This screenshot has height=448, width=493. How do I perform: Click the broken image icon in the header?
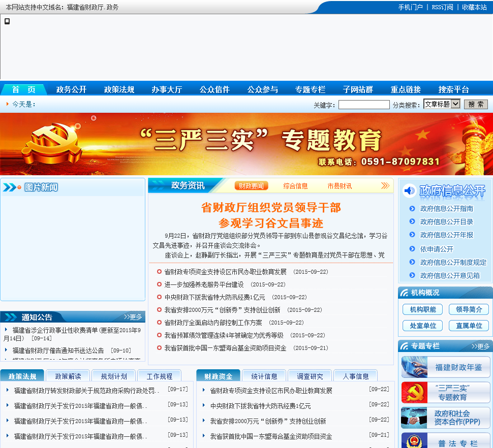click(x=7, y=21)
